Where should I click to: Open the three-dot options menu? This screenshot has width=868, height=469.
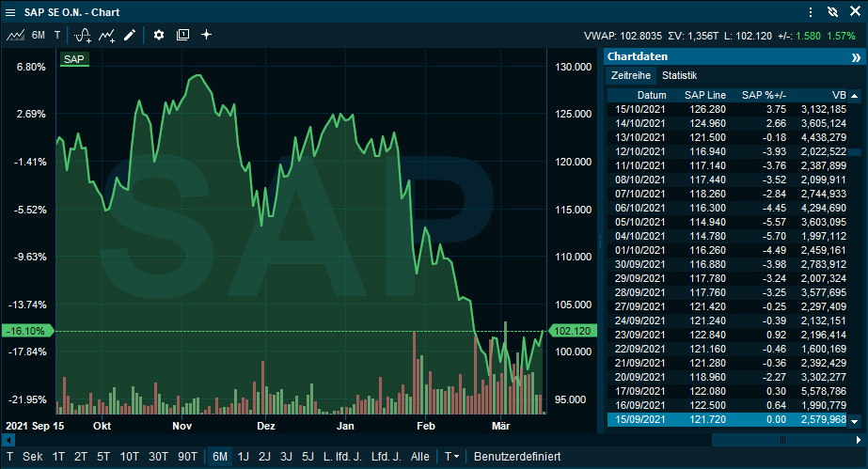click(x=811, y=11)
